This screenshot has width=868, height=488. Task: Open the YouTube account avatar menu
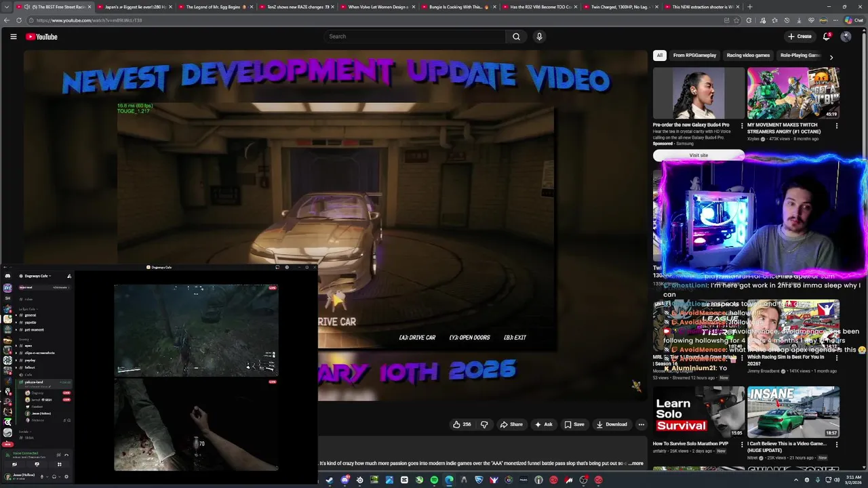click(x=846, y=37)
